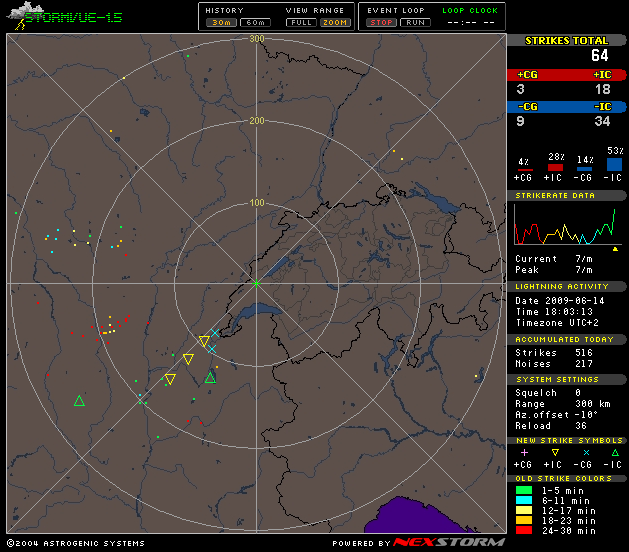Click the strikerate data graph
The image size is (629, 552).
pos(568,225)
